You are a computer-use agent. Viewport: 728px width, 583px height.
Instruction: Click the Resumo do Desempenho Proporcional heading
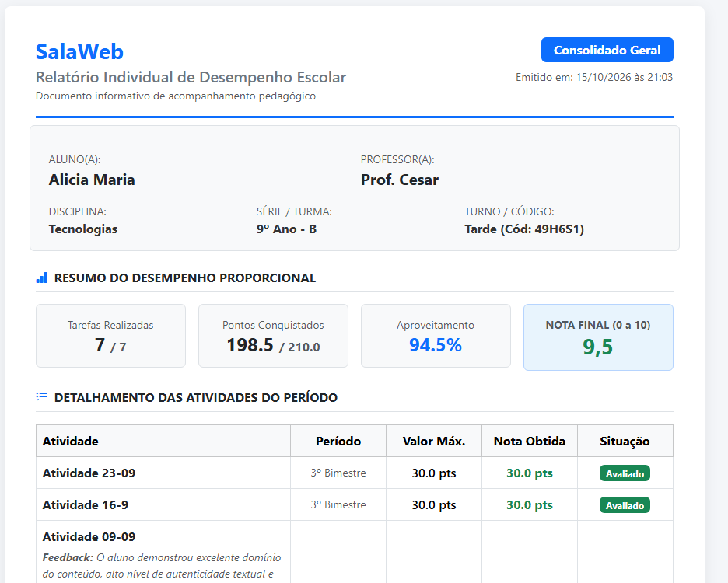click(185, 278)
